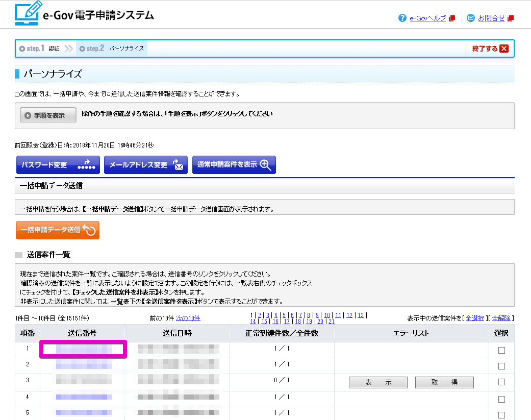Jump to page 17 of the list

pos(287,322)
